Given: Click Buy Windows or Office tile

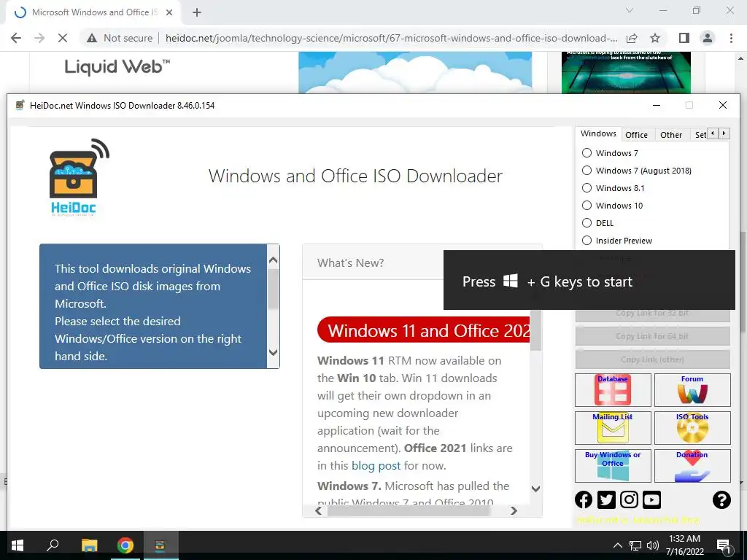Looking at the screenshot, I should (613, 466).
